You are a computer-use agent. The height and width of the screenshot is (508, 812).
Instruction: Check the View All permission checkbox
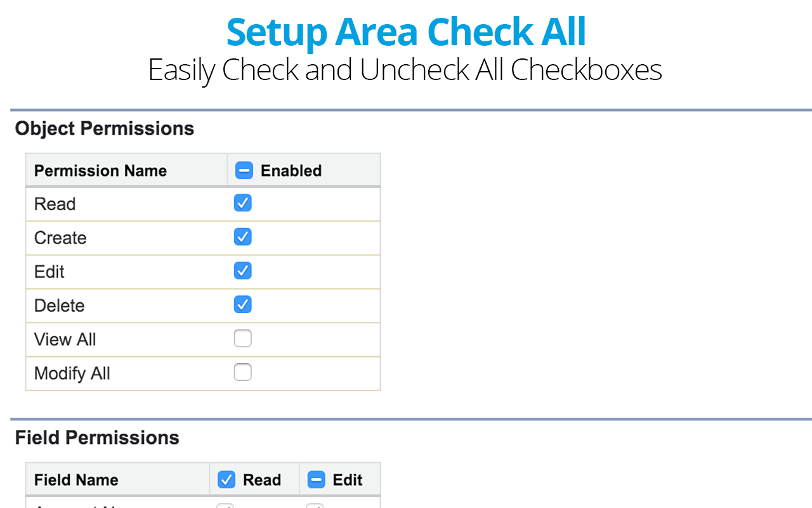243,338
